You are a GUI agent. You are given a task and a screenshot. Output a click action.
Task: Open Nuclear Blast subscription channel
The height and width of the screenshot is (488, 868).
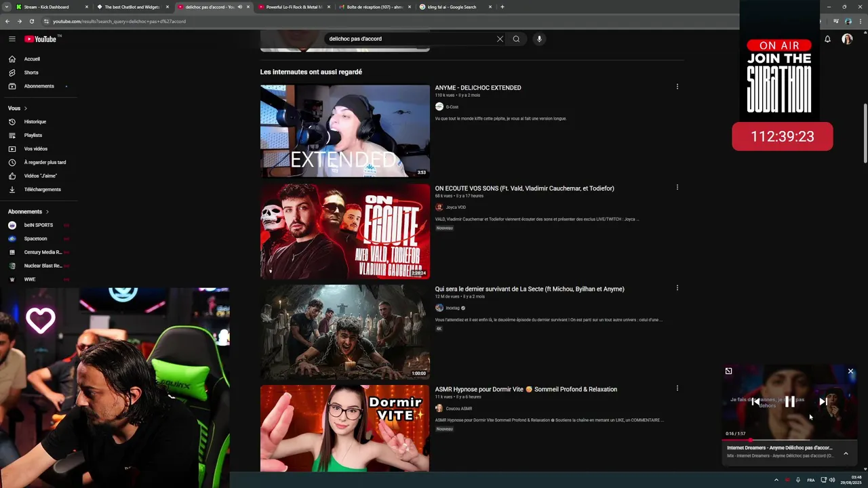pyautogui.click(x=39, y=266)
